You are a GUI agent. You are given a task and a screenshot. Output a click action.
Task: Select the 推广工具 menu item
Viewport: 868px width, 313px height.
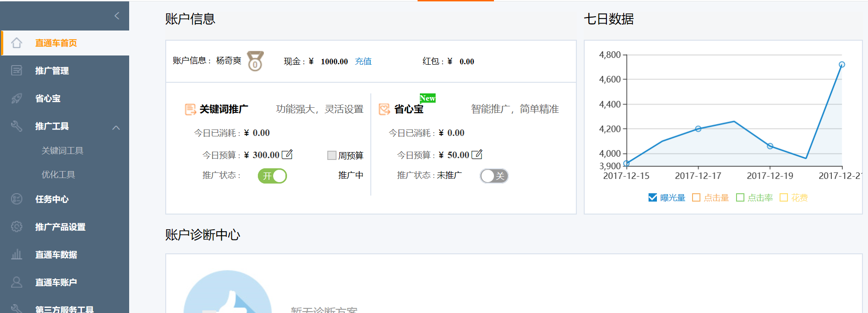coord(52,126)
